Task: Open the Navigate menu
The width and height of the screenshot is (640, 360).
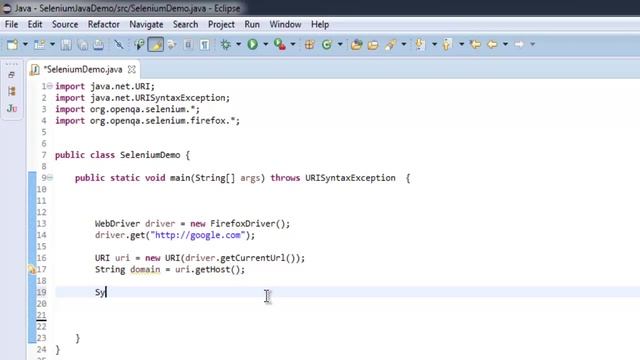Action: tap(146, 24)
